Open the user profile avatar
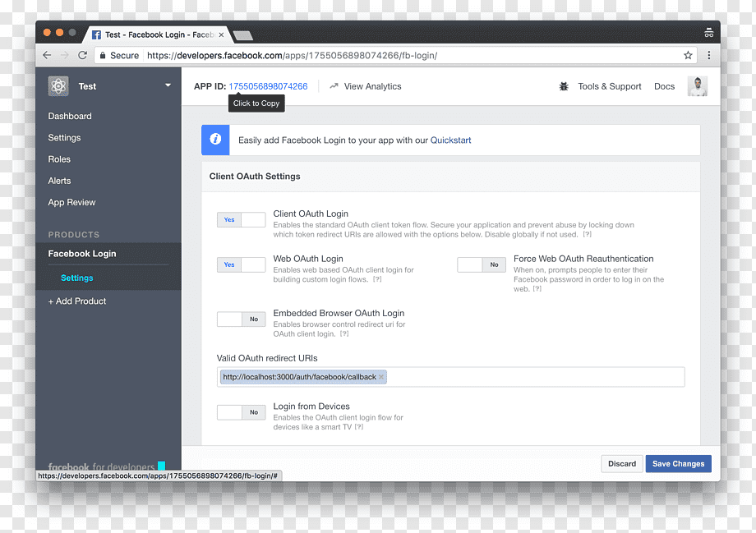Image resolution: width=756 pixels, height=533 pixels. pos(697,86)
